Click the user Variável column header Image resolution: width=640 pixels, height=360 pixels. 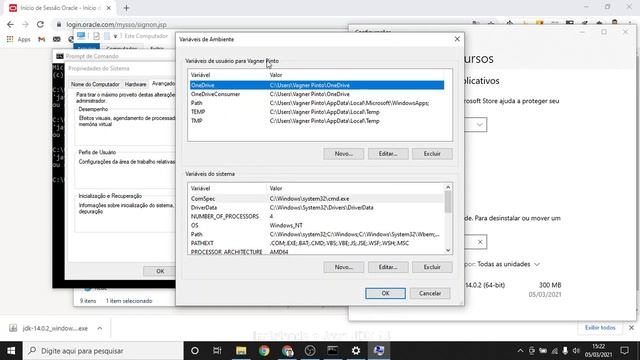coord(227,75)
